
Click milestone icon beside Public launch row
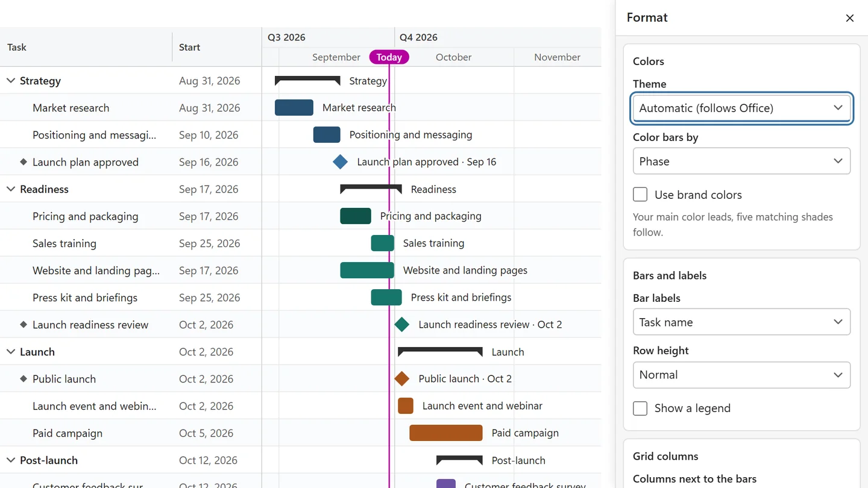[x=24, y=378]
